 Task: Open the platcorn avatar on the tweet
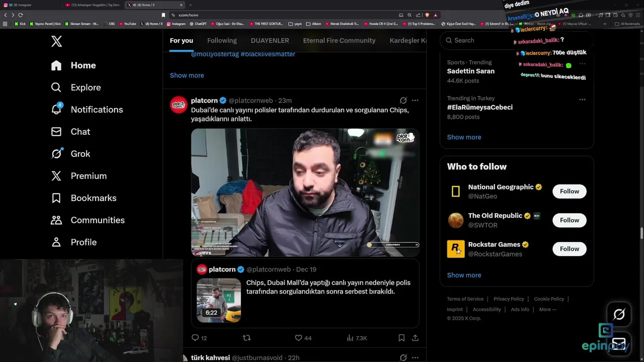[x=179, y=105]
